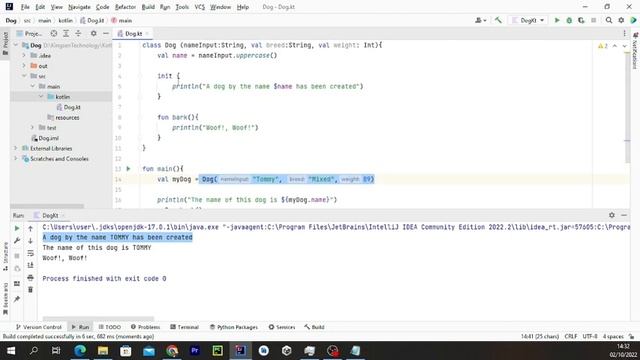Open Run panel settings gear
This screenshot has height=360, width=640.
[x=611, y=215]
